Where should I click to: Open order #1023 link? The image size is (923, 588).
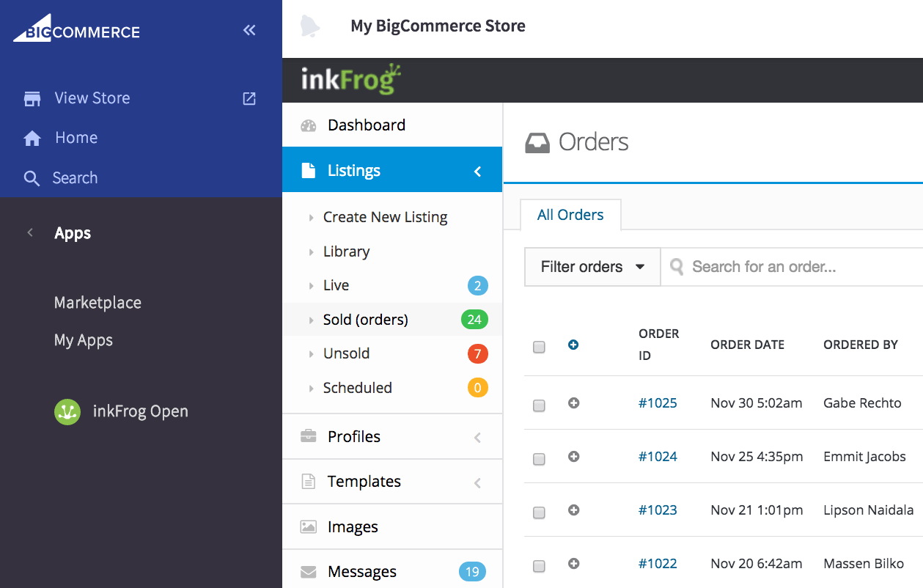[658, 510]
